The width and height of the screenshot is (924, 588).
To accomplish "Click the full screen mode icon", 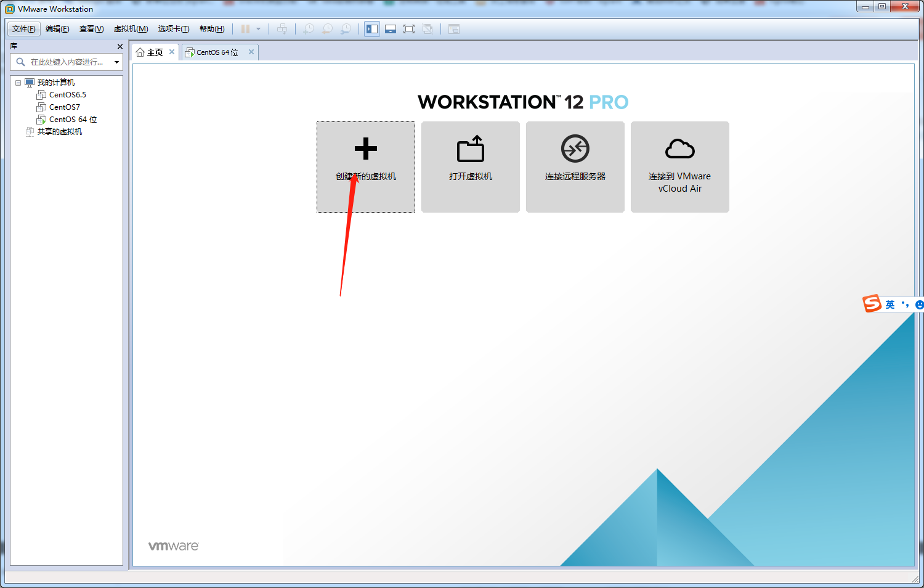I will (409, 29).
